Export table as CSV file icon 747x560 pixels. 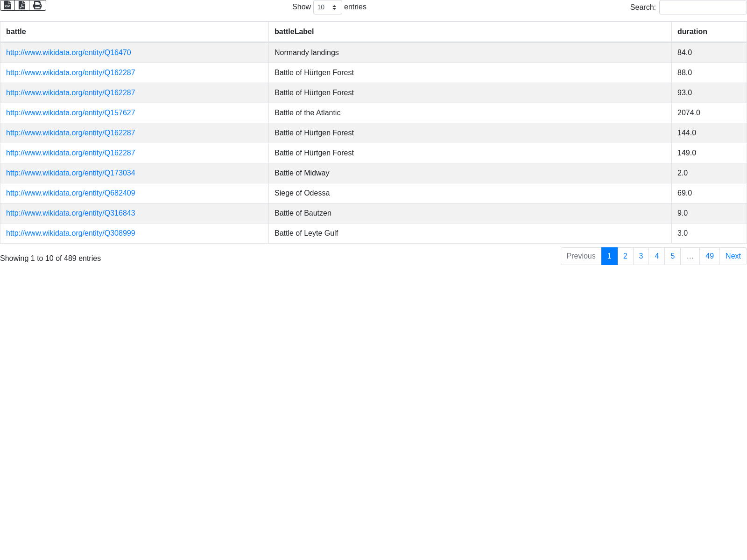pos(7,5)
